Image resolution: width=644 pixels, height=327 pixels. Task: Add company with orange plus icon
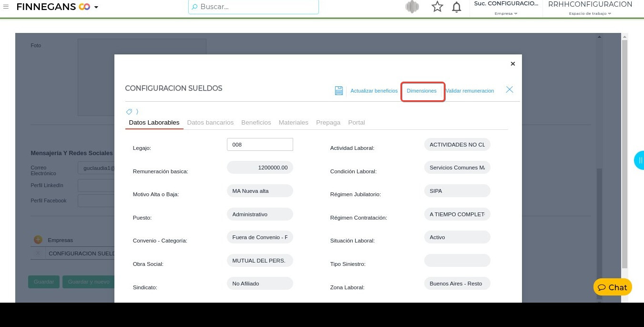[38, 240]
